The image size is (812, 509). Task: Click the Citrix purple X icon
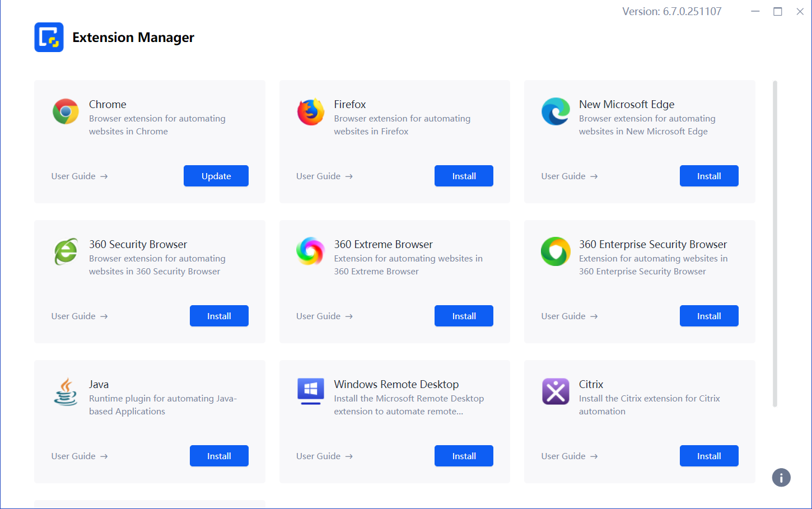point(556,391)
